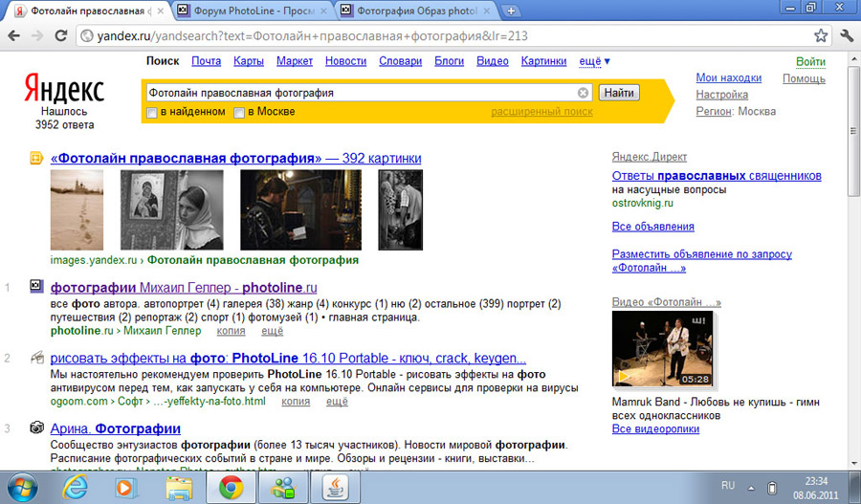This screenshot has width=861, height=504.
Task: Bookmark the page with the star icon
Action: pos(821,36)
